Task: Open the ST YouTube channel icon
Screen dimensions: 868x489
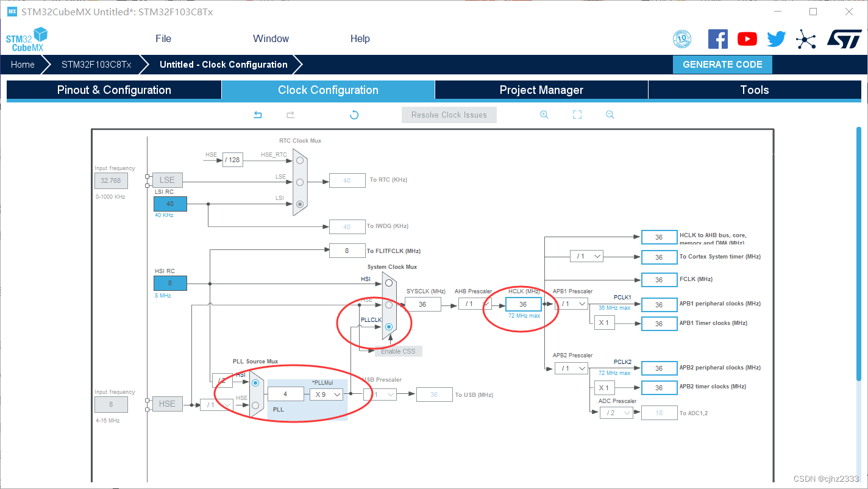Action: [747, 39]
